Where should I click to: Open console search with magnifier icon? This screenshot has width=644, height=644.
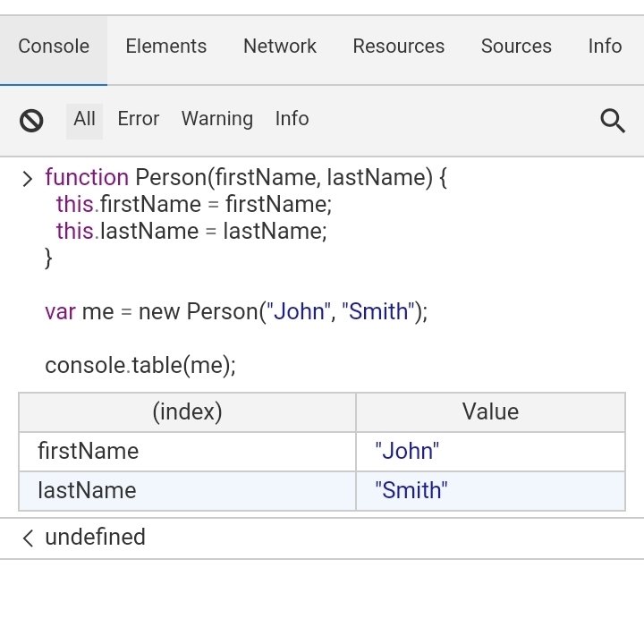613,121
